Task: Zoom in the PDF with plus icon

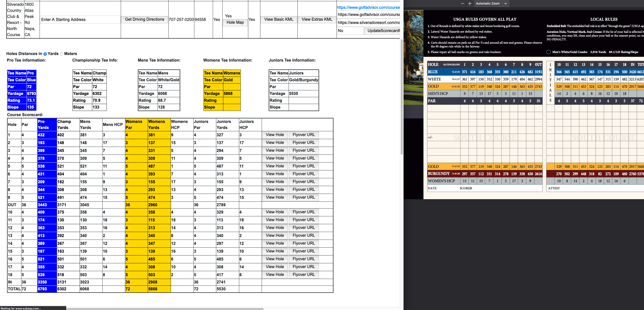Action: (x=470, y=4)
